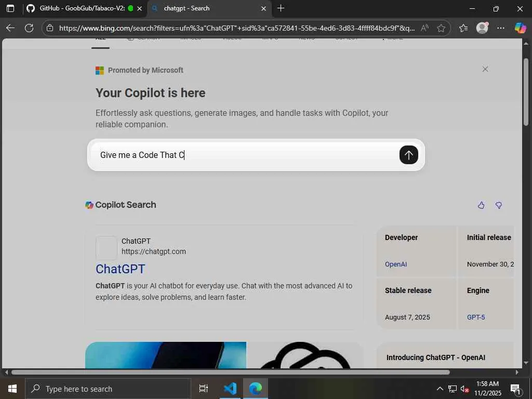Click the ChatGPT site favicon box
The width and height of the screenshot is (532, 399).
pos(107,248)
